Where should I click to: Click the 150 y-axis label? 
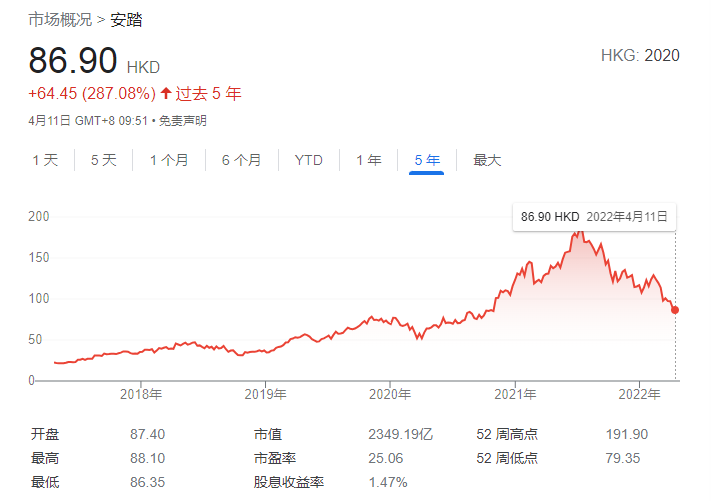point(39,258)
